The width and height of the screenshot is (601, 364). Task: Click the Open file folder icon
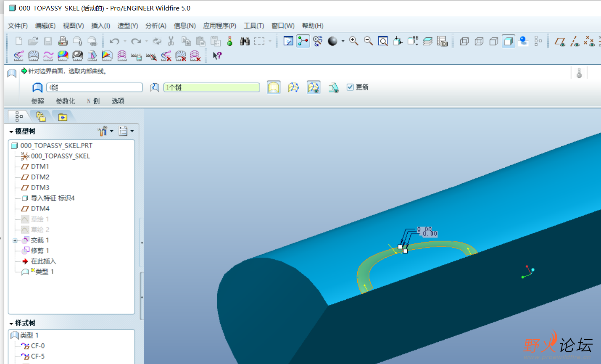click(33, 41)
